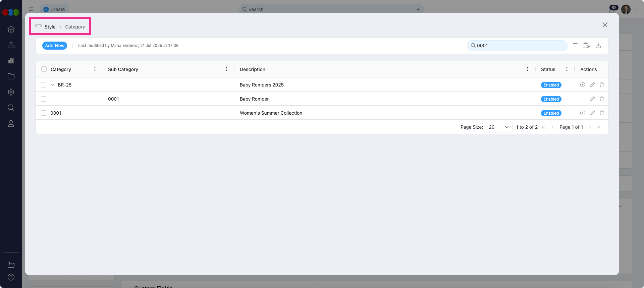Screen dimensions: 644x288
Task: Open the Description column options menu
Action: point(528,69)
